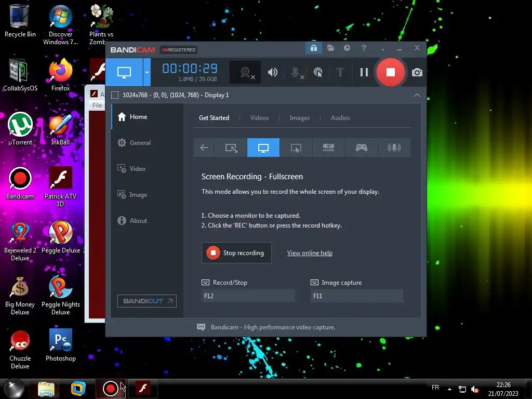The width and height of the screenshot is (532, 399).
Task: Switch to the Get Started tab
Action: pos(214,118)
